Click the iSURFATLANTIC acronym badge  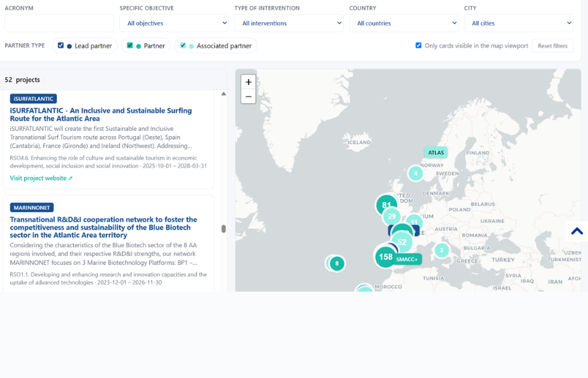33,99
